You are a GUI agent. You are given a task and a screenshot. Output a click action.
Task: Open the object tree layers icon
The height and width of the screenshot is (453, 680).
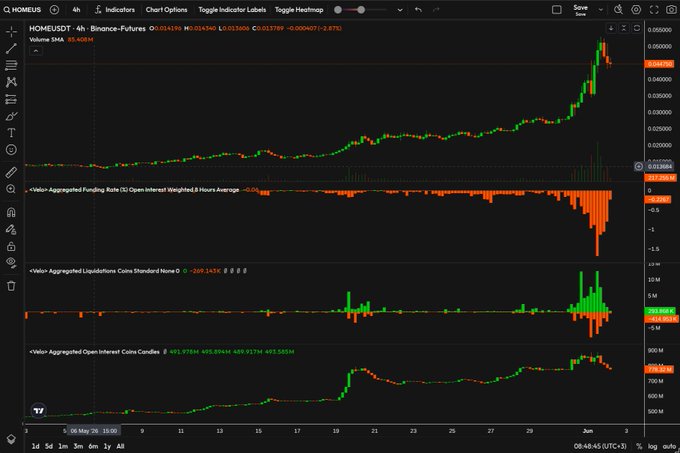point(11,439)
